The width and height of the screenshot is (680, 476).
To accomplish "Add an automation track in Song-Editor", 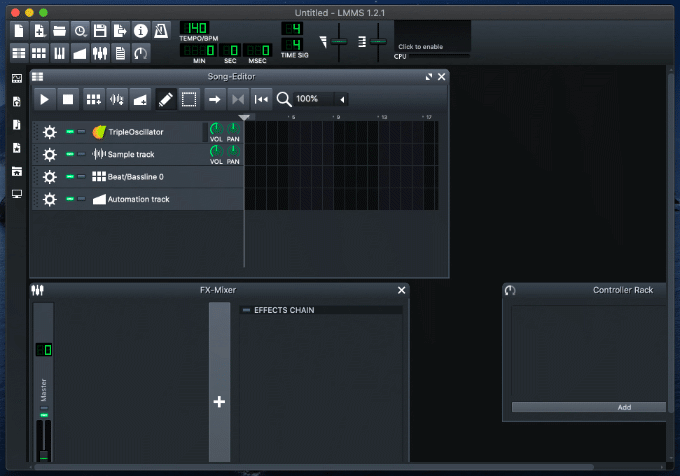I will click(140, 100).
